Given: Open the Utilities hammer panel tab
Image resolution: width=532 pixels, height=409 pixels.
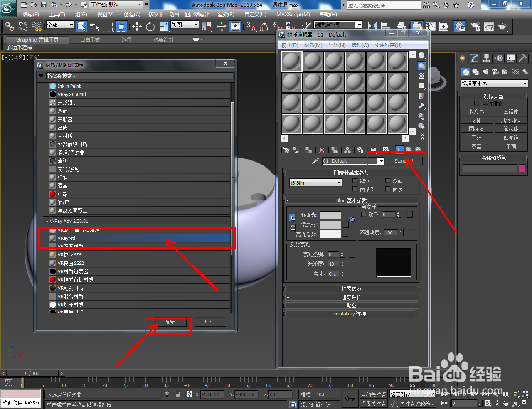Looking at the screenshot, I should (x=522, y=58).
